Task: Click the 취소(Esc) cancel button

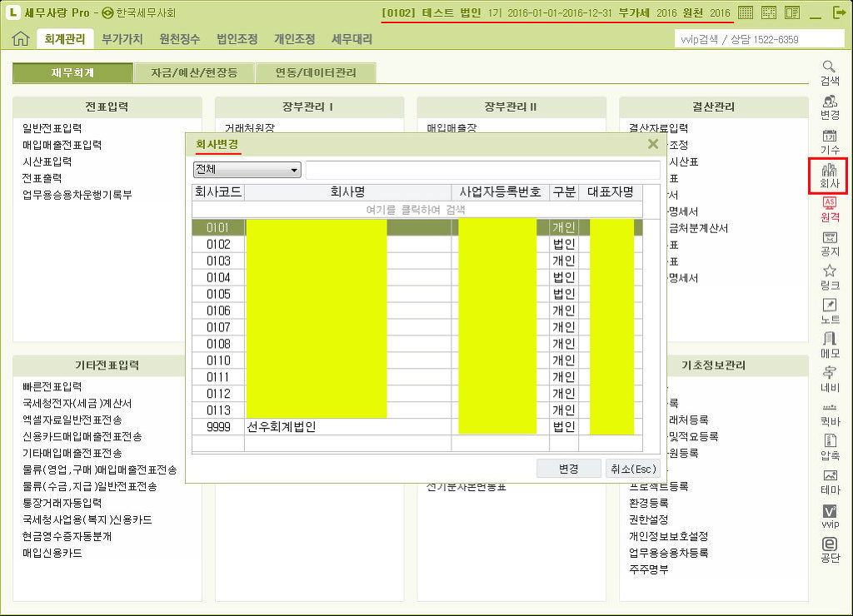Action: coord(634,469)
